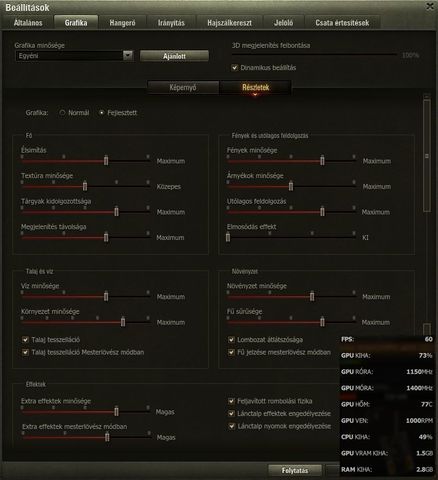Open the Grafika minősége dropdown arrow
The image size is (438, 480).
128,56
